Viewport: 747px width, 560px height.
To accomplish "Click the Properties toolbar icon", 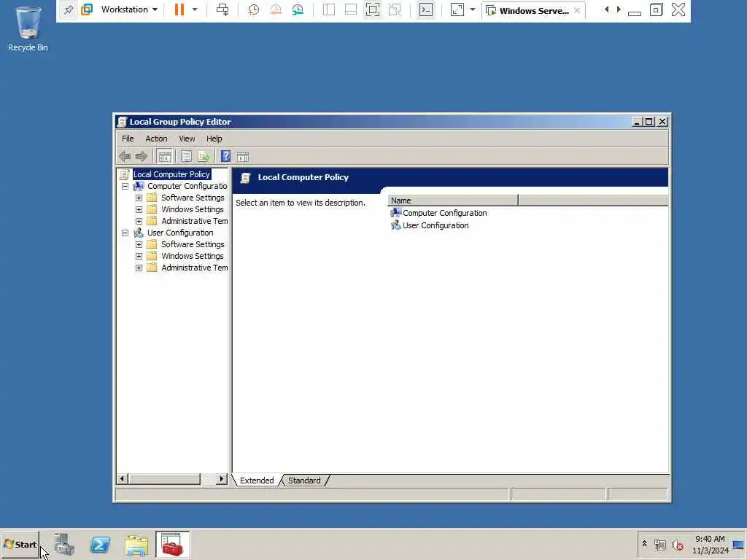I will click(186, 156).
